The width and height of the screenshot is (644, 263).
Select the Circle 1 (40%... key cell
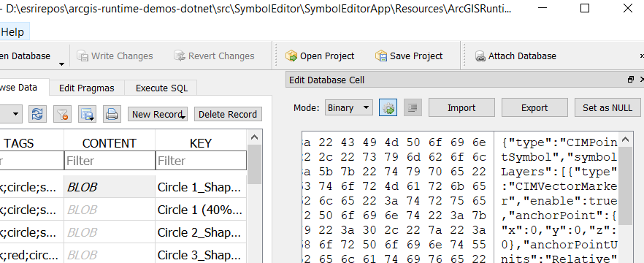(202, 210)
